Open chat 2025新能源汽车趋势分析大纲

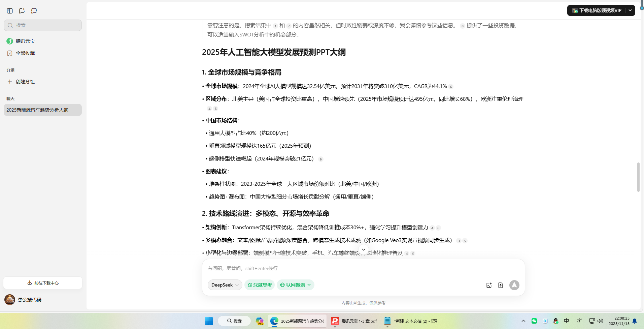coord(37,110)
